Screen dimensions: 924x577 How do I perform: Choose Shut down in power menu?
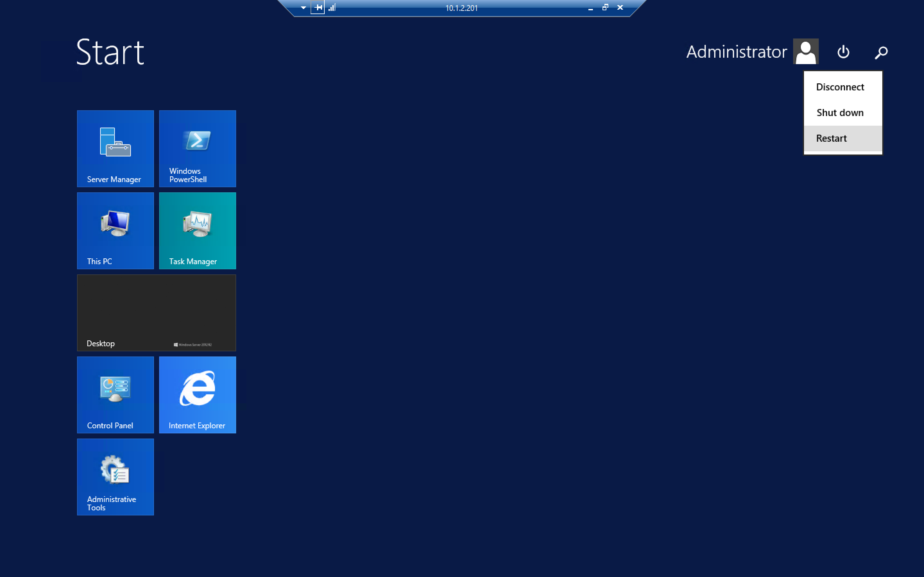[x=840, y=113]
